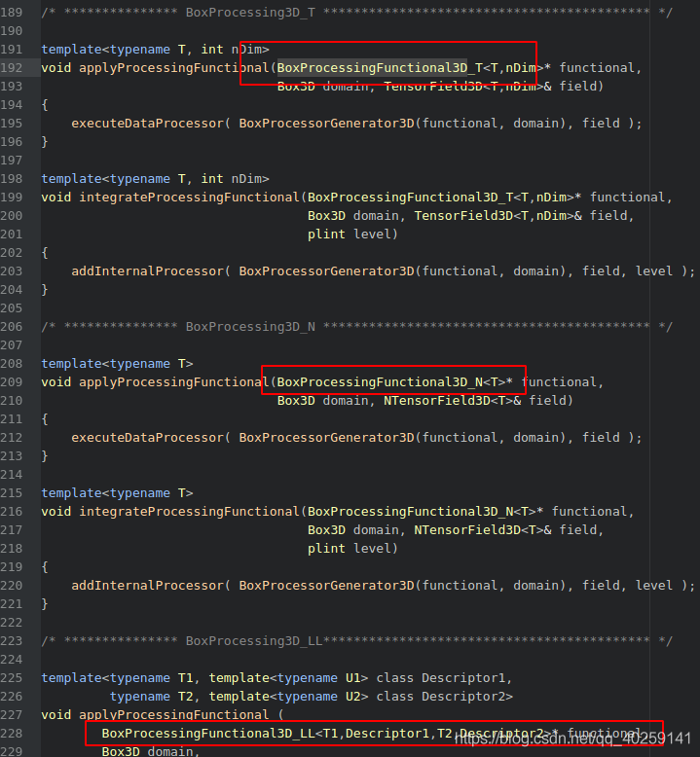Image resolution: width=700 pixels, height=757 pixels.
Task: Click the BoxProcessing3D_N section comment
Action: click(356, 327)
